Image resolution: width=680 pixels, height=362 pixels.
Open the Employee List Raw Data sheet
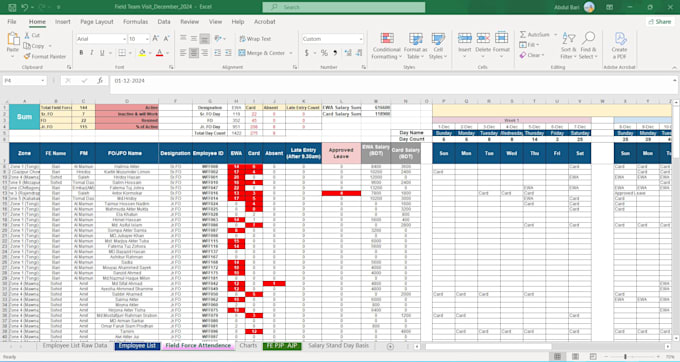[75, 346]
